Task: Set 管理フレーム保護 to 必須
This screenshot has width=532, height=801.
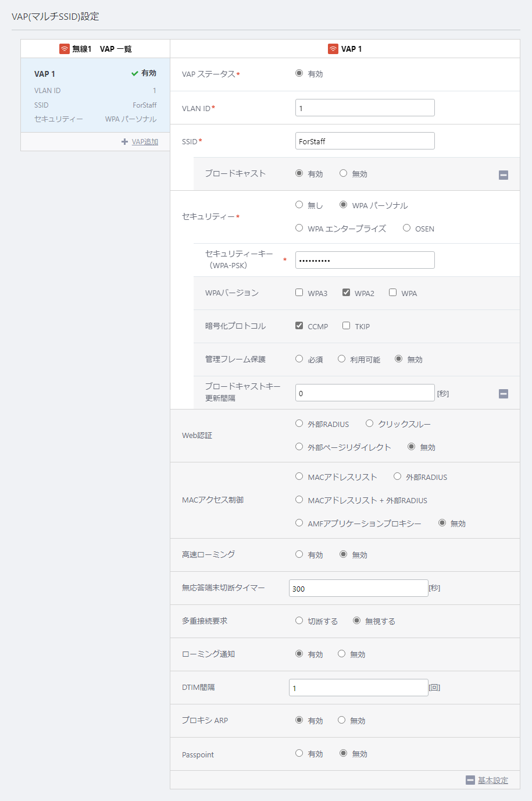Action: pyautogui.click(x=299, y=359)
